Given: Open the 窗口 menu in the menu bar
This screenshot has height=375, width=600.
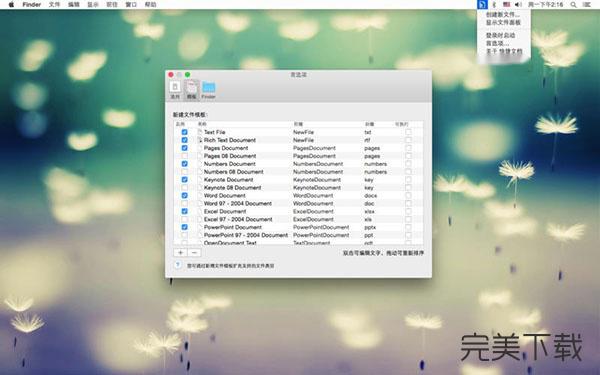Looking at the screenshot, I should coord(131,5).
